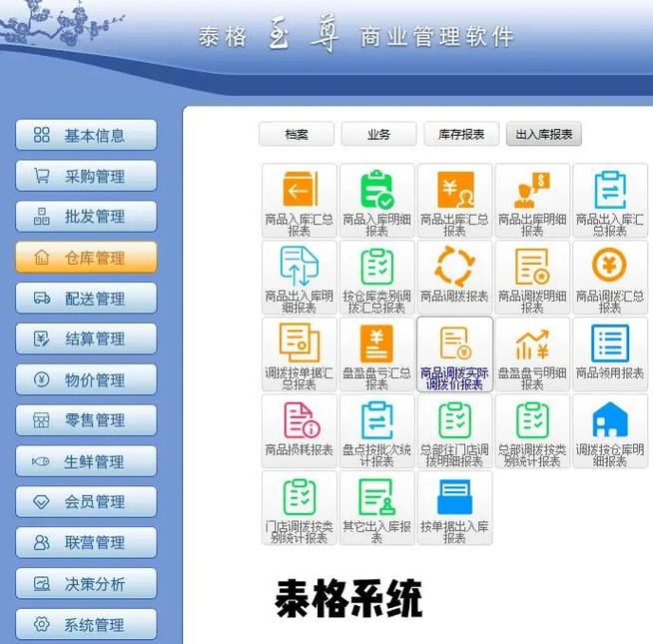Go to 零售管理 module
This screenshot has width=653, height=644.
pos(86,420)
